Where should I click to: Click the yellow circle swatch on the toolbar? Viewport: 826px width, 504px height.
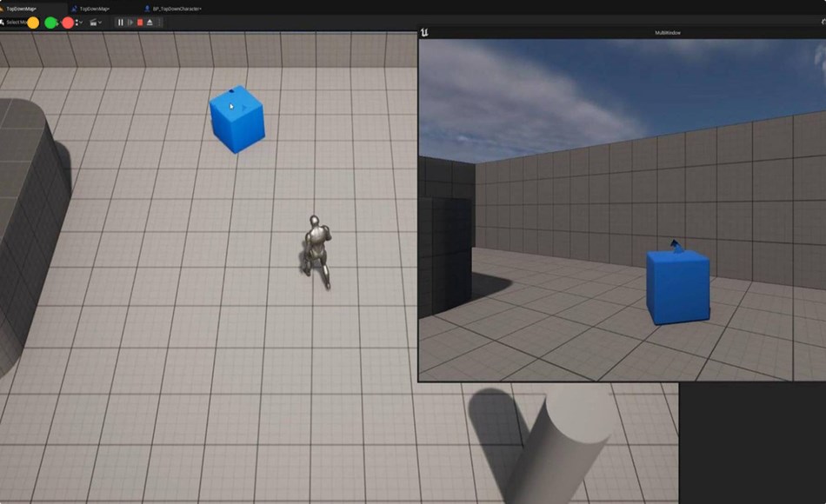pyautogui.click(x=33, y=23)
